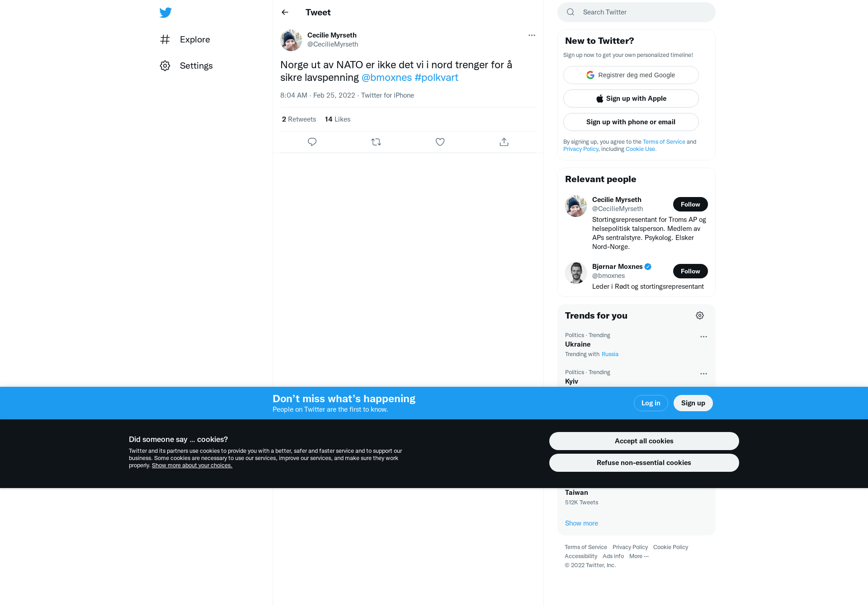This screenshot has width=868, height=606.
Task: Reply to the tweet using the comment icon
Action: 312,142
